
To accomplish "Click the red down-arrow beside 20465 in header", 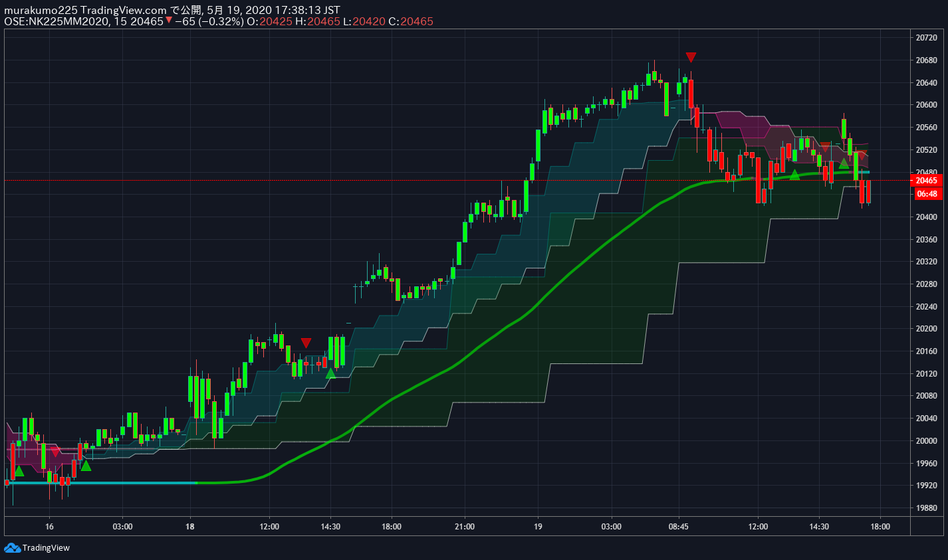I will [169, 21].
